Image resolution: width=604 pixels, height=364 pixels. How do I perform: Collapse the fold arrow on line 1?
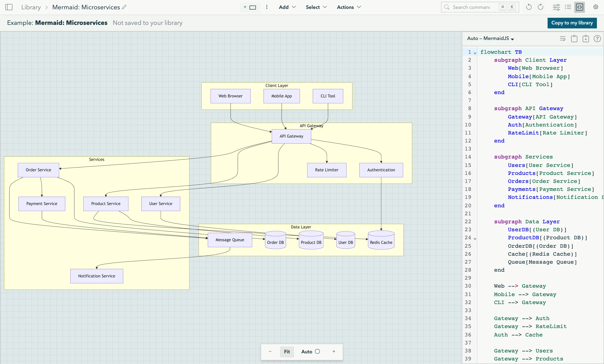475,53
